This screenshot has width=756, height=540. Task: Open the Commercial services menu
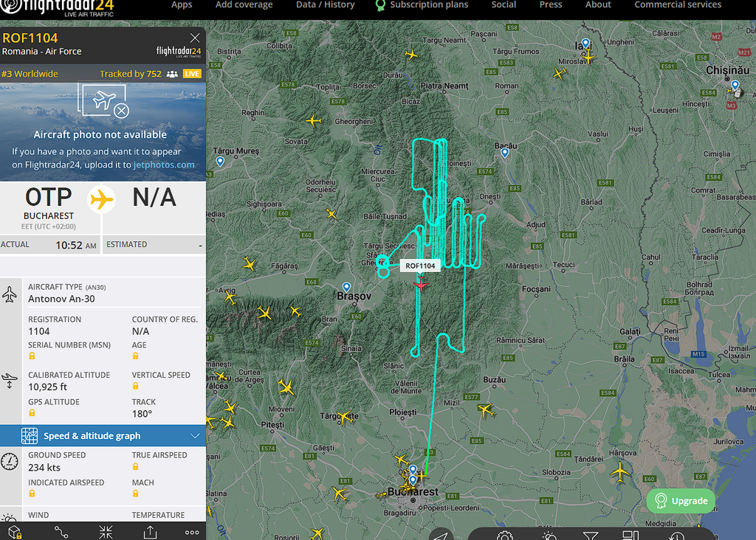678,5
